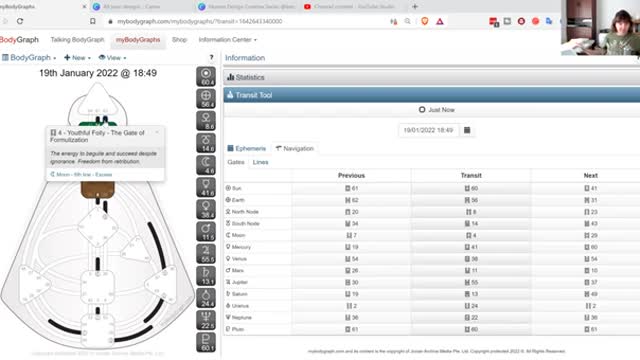Switch to the Ephemeris tab
Image resolution: width=640 pixels, height=360 pixels.
(x=247, y=149)
